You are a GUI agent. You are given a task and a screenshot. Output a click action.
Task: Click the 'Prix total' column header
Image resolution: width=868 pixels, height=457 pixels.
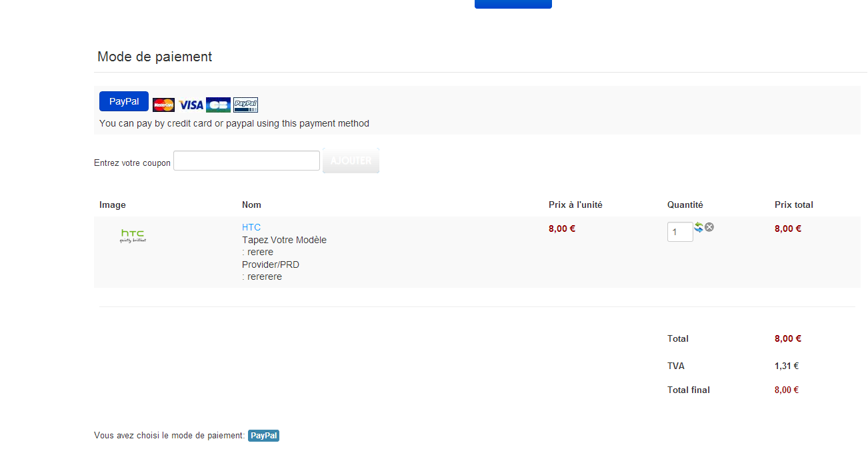tap(793, 205)
